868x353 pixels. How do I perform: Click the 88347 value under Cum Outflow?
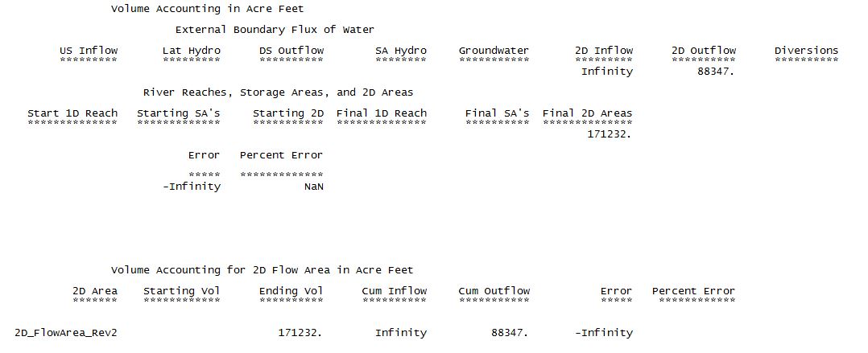tap(509, 333)
